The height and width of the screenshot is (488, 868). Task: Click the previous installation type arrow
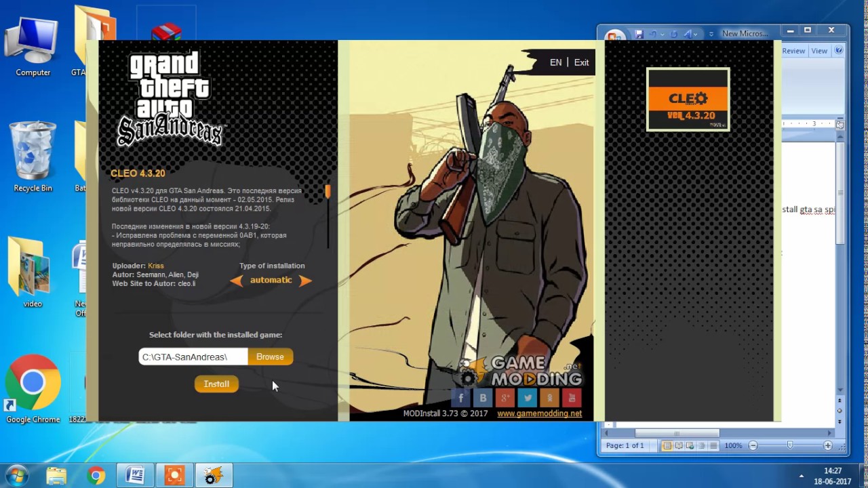[x=236, y=281]
